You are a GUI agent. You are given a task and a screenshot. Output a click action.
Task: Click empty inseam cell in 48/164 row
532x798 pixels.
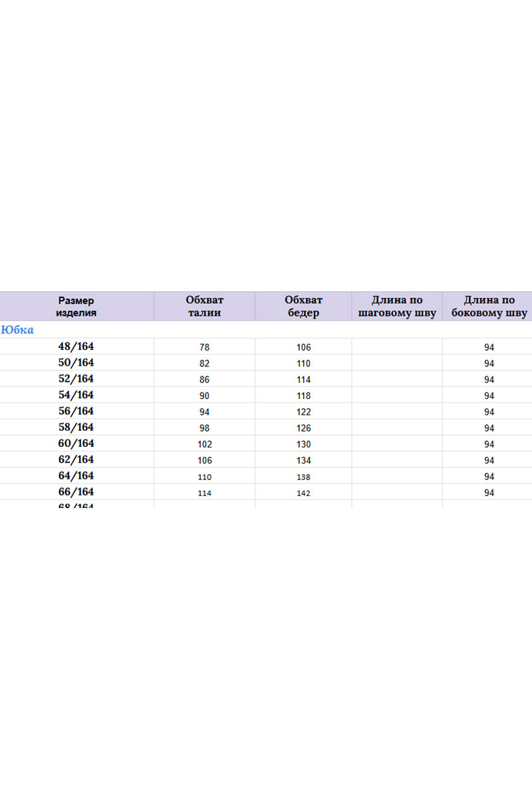pos(397,347)
